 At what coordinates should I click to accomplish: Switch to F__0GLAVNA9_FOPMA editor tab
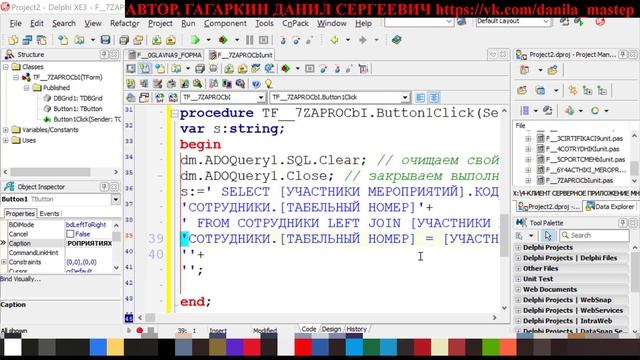pyautogui.click(x=165, y=55)
